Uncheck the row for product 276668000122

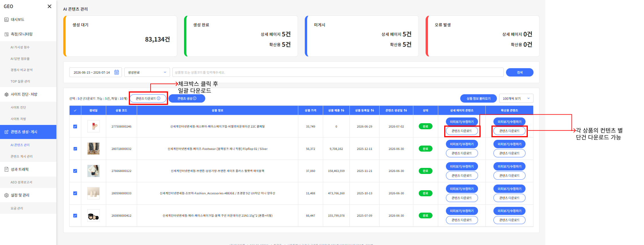75,171
